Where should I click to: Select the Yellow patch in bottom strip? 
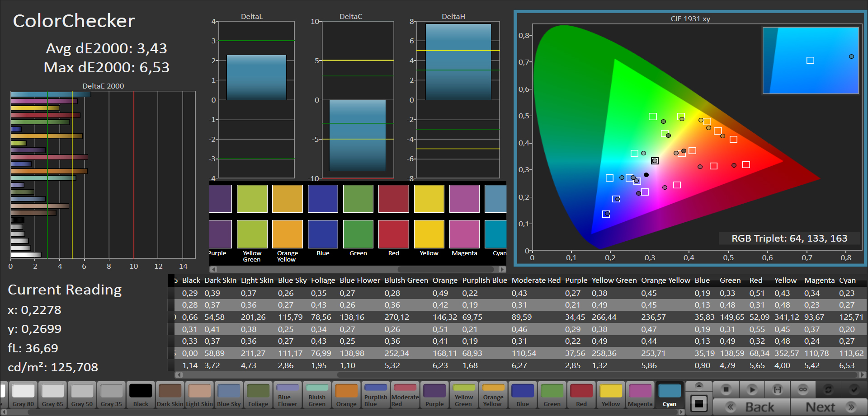point(611,395)
